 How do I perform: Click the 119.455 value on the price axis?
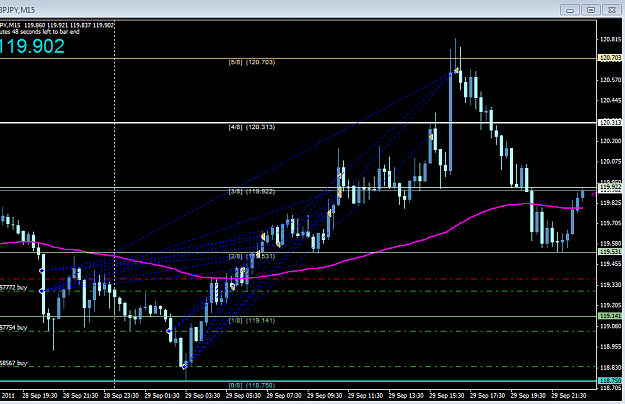tap(610, 264)
